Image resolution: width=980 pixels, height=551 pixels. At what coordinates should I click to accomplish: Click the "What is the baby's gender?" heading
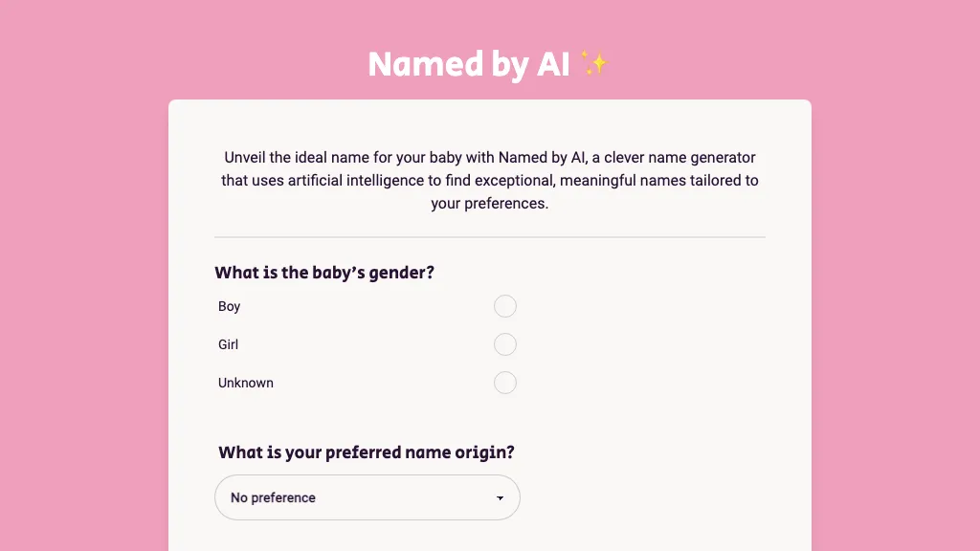tap(324, 273)
